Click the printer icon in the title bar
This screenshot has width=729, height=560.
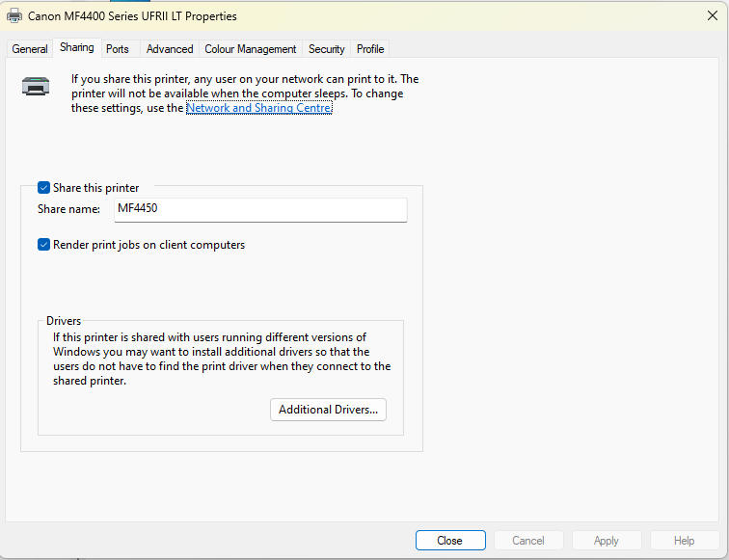click(14, 15)
